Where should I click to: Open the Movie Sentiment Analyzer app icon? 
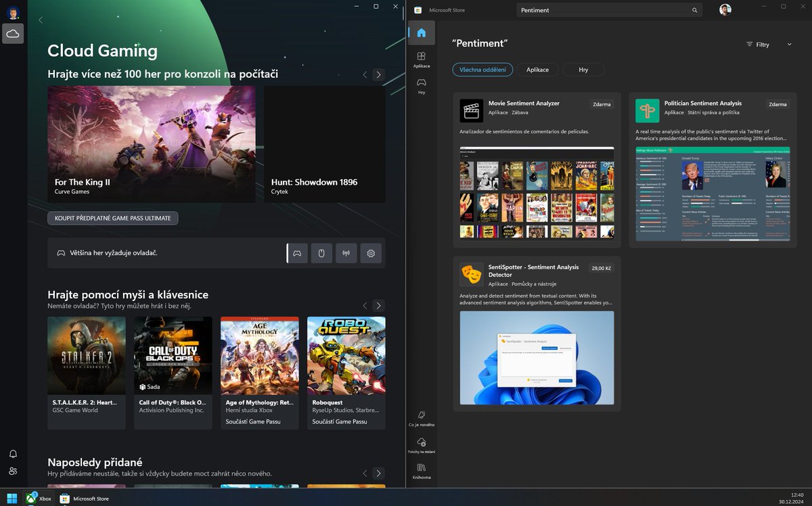click(471, 111)
